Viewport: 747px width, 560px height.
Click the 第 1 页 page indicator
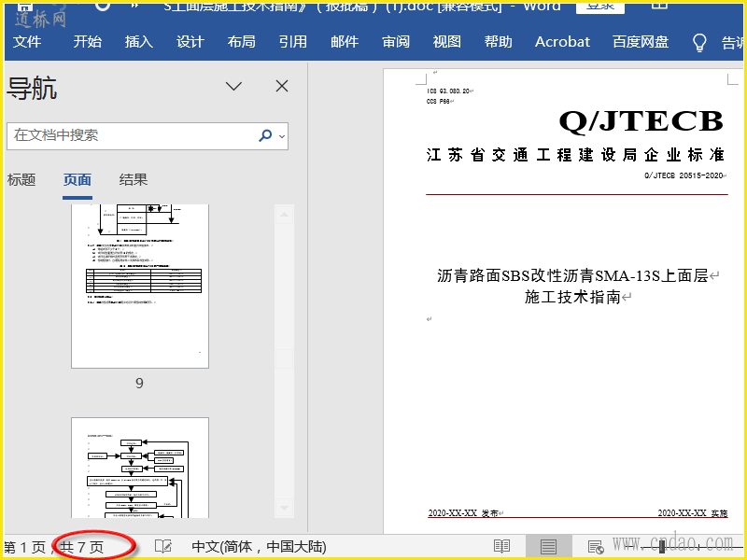click(x=25, y=547)
